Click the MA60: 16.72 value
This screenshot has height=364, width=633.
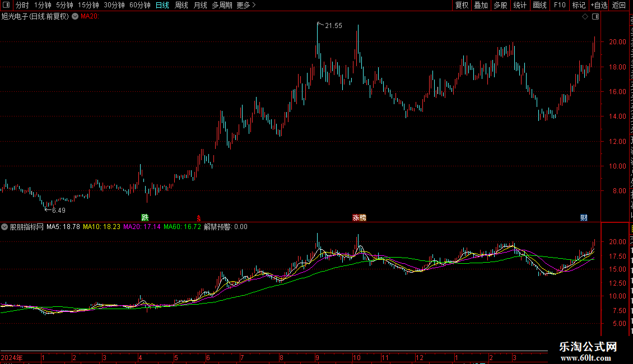182,227
